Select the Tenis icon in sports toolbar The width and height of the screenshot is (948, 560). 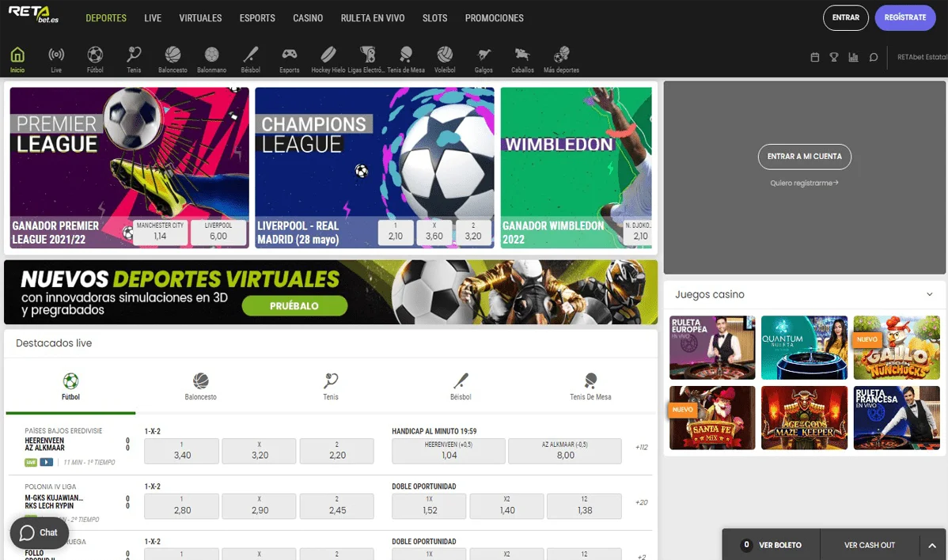134,60
